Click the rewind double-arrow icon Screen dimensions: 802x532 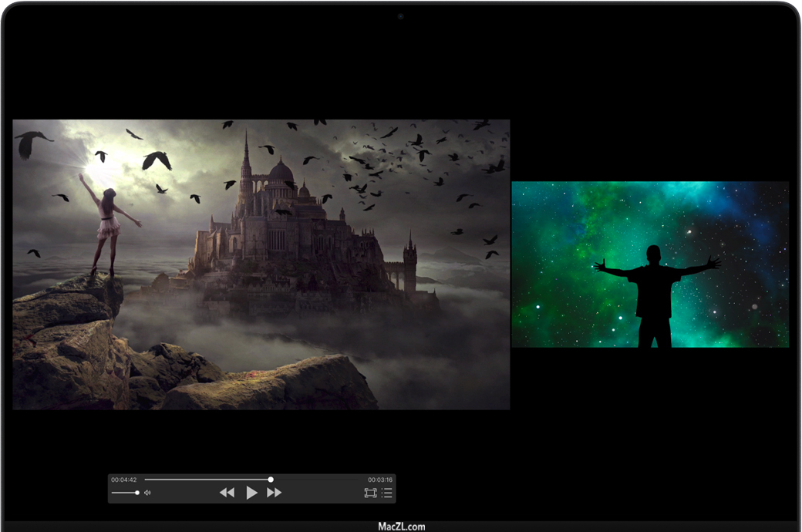(x=227, y=493)
